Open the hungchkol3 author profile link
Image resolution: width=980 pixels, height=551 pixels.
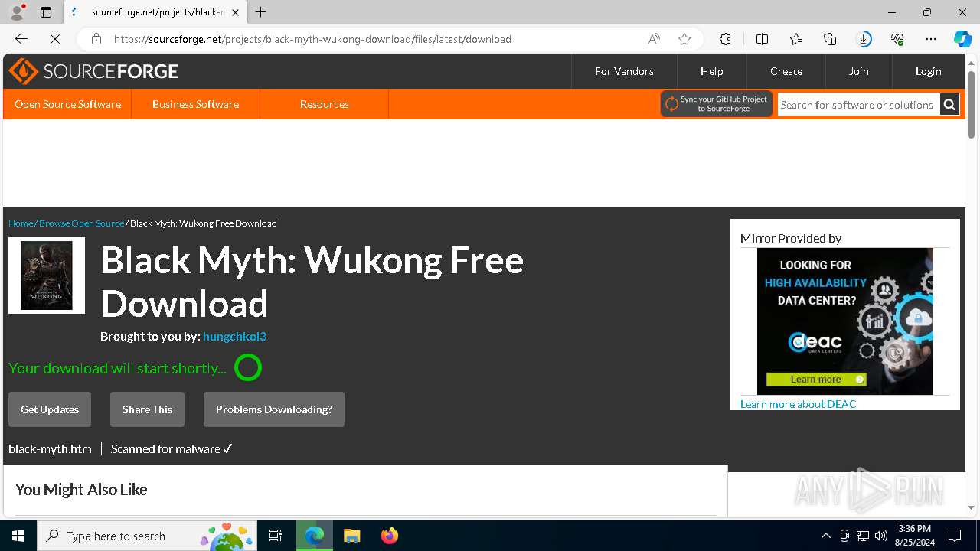[234, 336]
